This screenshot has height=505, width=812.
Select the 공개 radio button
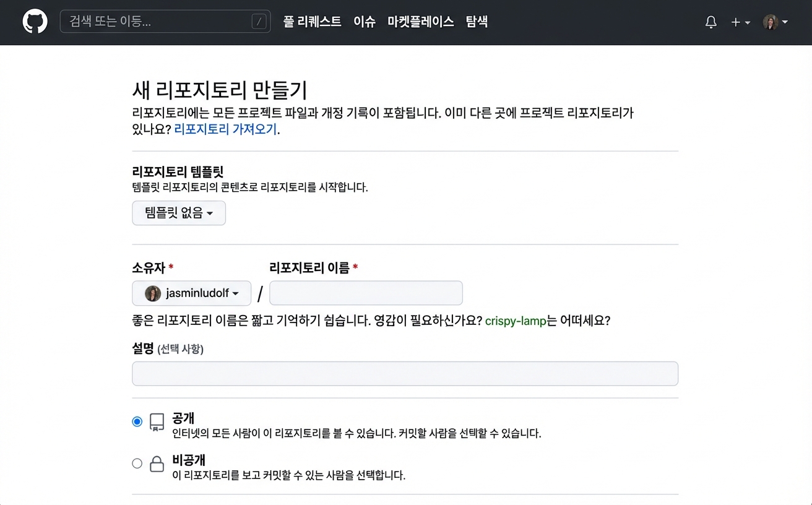[137, 421]
